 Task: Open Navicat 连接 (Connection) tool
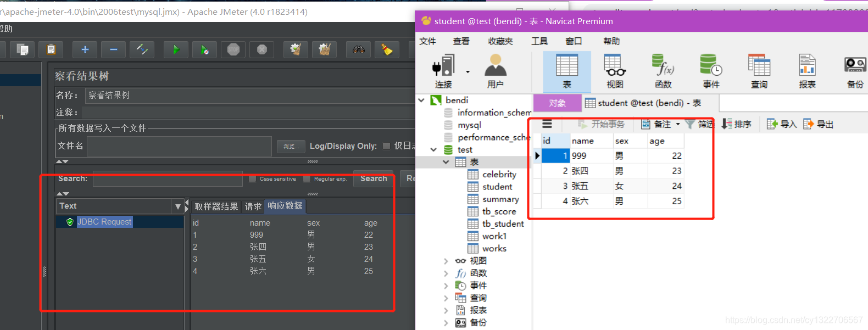tap(443, 71)
